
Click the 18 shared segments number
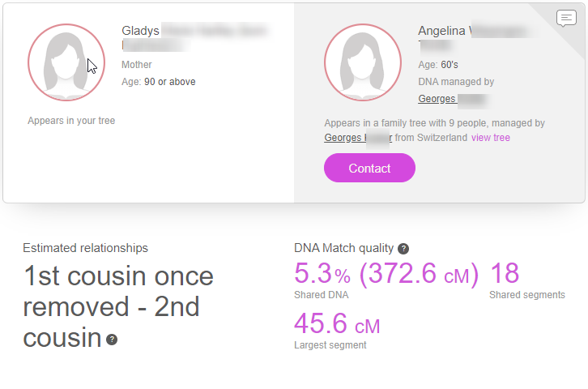(x=505, y=273)
